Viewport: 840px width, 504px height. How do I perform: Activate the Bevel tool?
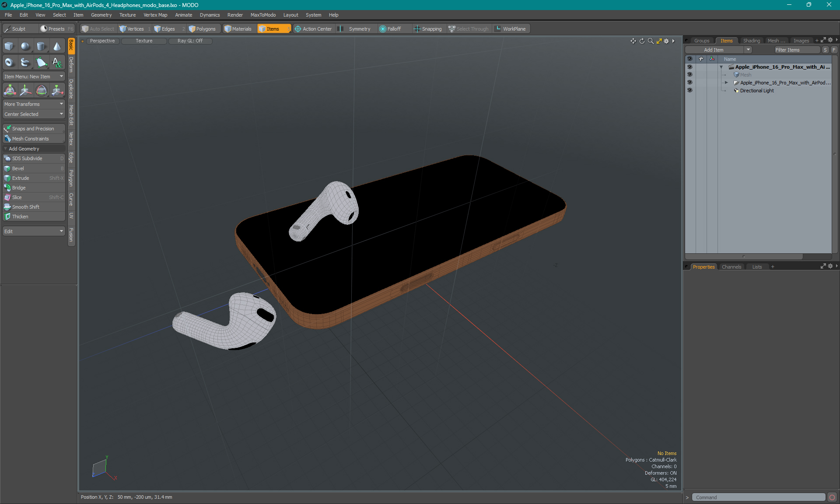click(34, 168)
